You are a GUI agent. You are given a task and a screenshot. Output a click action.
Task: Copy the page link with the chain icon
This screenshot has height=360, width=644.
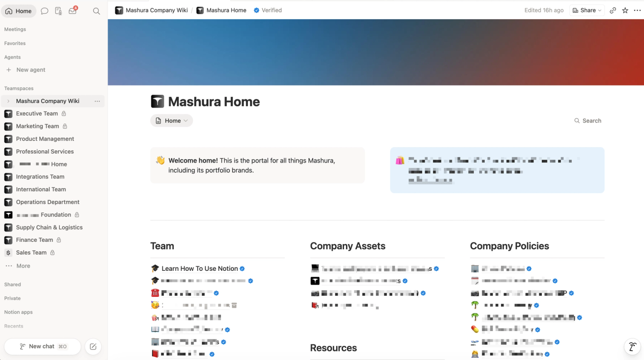[x=613, y=10]
